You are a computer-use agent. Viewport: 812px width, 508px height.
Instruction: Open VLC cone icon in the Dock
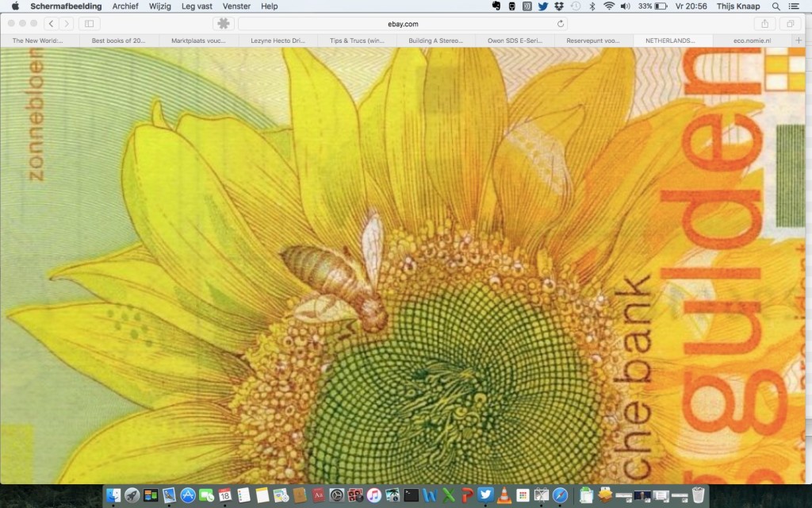(504, 495)
